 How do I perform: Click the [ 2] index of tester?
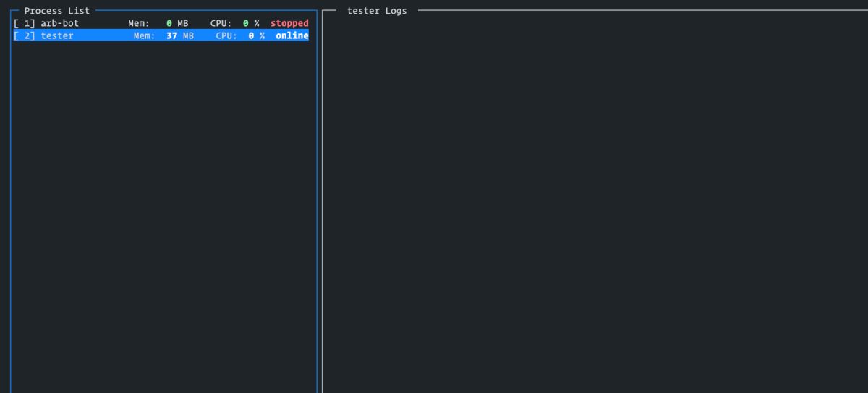tap(25, 35)
